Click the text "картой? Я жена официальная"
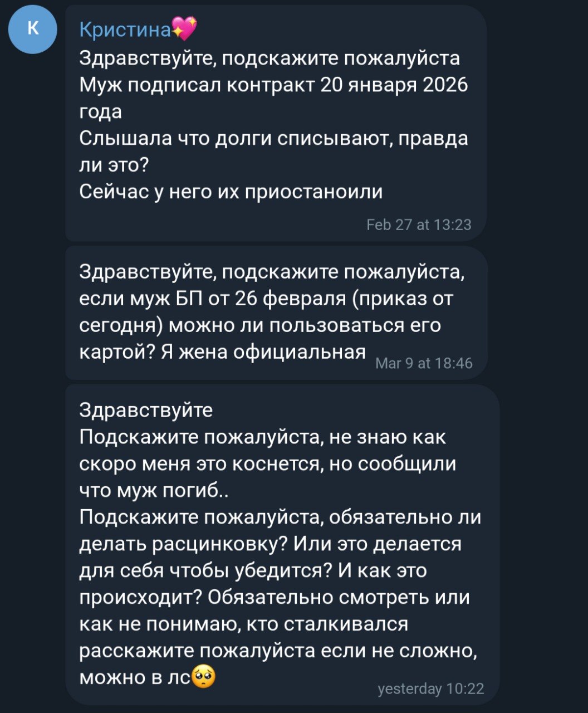Screen dimensions: 588x713 pyautogui.click(x=223, y=351)
